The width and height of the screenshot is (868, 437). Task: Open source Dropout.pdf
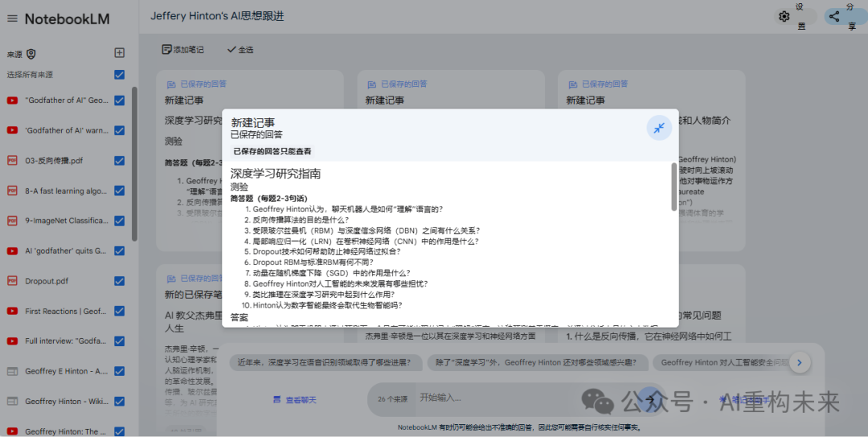(x=47, y=281)
